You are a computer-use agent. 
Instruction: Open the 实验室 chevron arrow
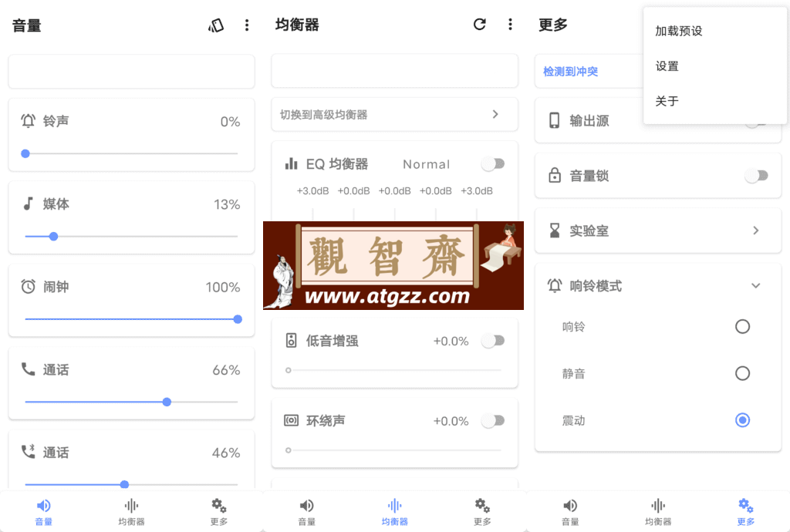click(756, 231)
